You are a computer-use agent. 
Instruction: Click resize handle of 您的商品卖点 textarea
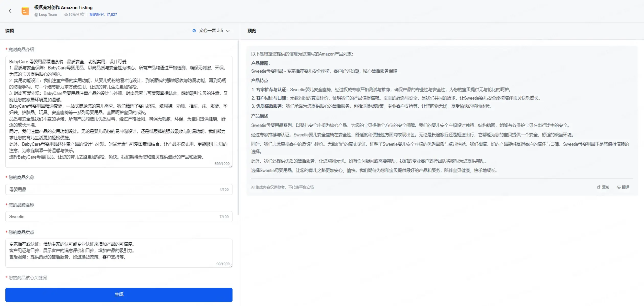(x=231, y=266)
